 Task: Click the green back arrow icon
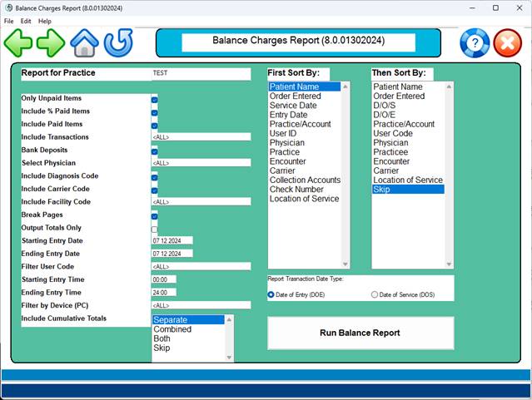tap(18, 42)
